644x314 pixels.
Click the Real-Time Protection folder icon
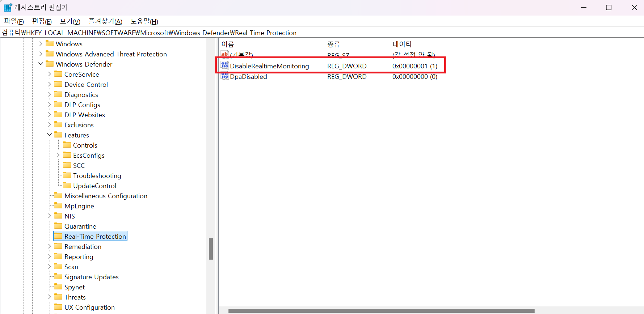(x=58, y=236)
